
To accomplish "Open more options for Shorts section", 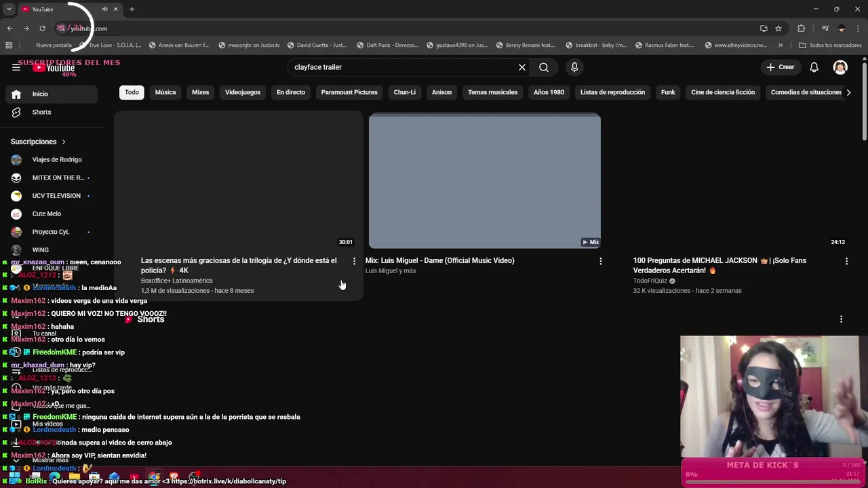I will (x=841, y=319).
